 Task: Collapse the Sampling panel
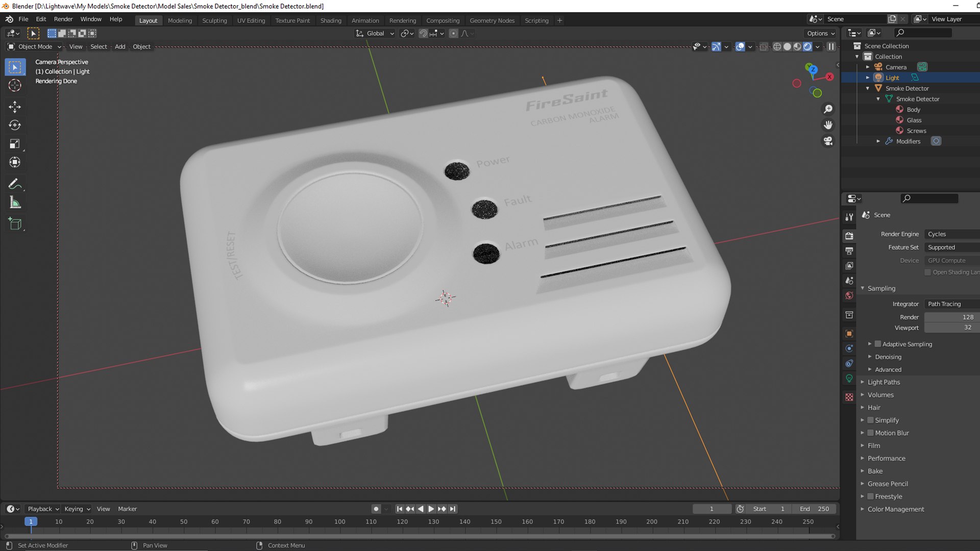(881, 288)
